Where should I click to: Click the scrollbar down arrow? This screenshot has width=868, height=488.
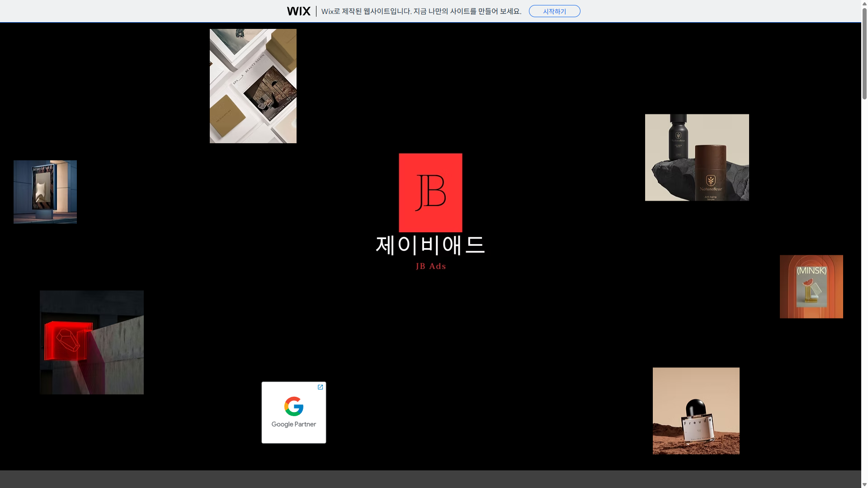tap(864, 484)
